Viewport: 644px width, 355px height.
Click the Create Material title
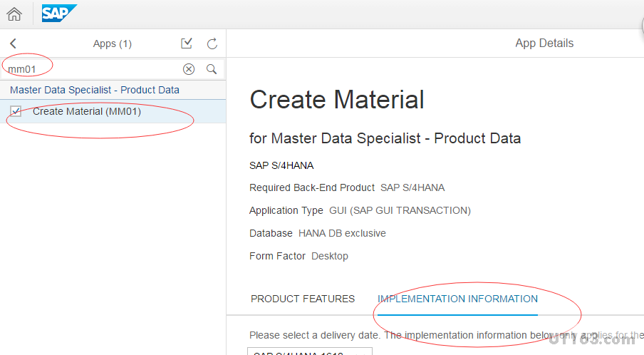(x=337, y=100)
